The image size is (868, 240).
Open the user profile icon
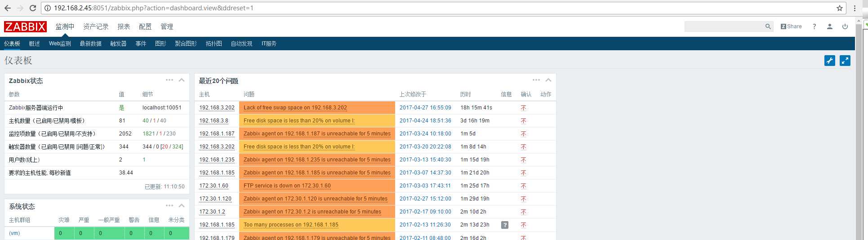coord(829,26)
